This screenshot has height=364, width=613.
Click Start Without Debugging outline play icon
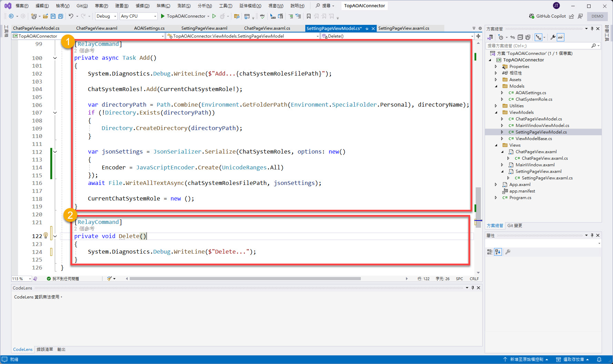(214, 16)
